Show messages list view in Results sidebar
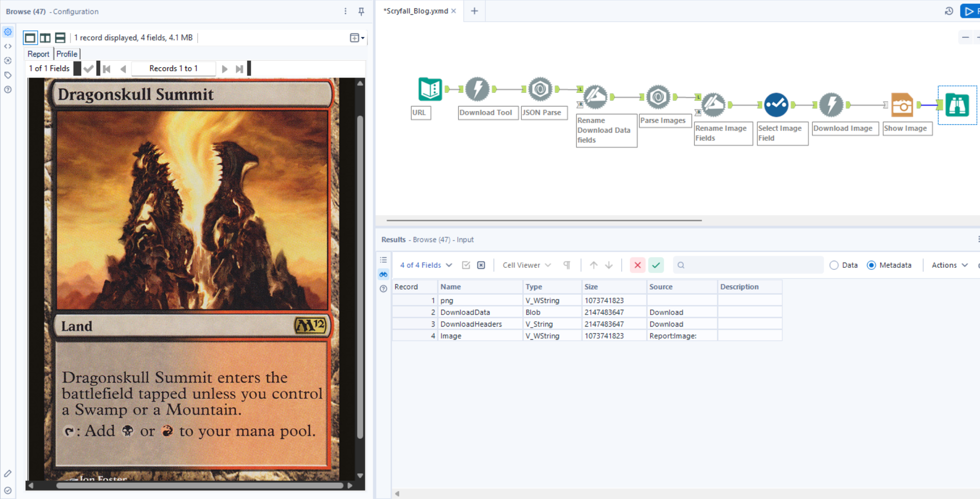The width and height of the screenshot is (980, 499). (384, 260)
